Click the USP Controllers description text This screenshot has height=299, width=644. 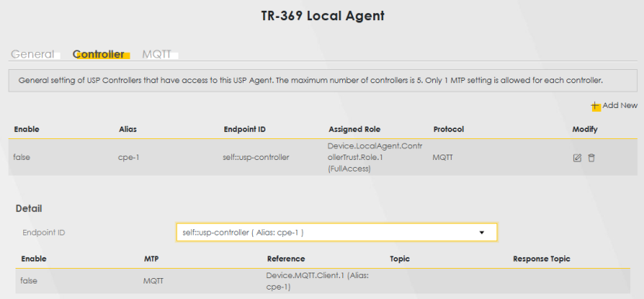tap(310, 80)
